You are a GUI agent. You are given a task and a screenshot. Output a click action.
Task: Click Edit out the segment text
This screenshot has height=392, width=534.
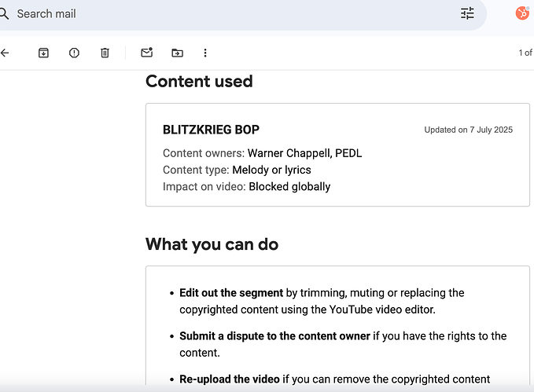coord(231,293)
